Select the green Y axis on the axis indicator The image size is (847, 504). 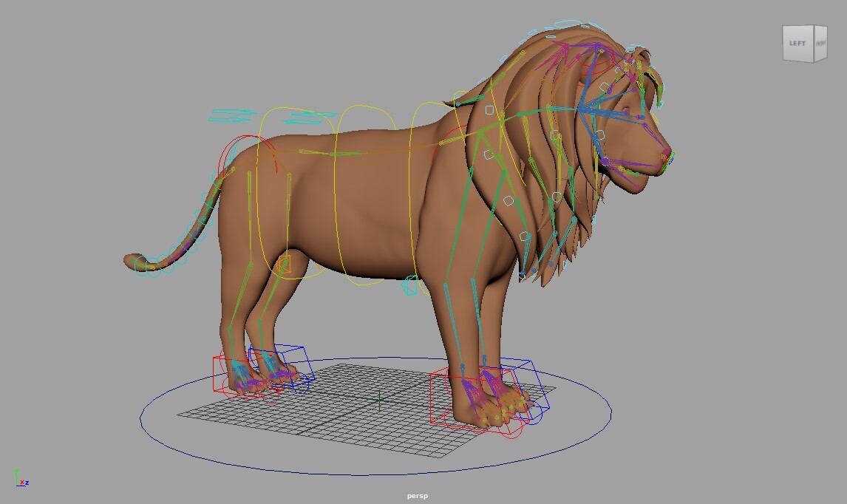[17, 473]
